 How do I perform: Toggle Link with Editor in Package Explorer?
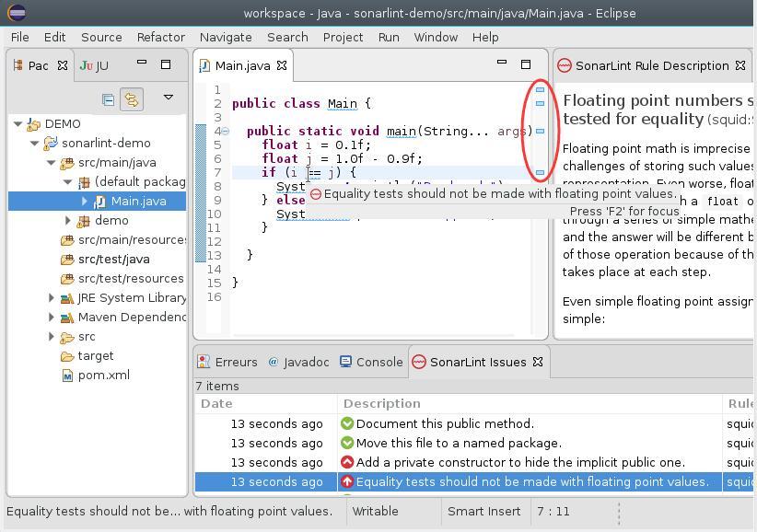[132, 99]
